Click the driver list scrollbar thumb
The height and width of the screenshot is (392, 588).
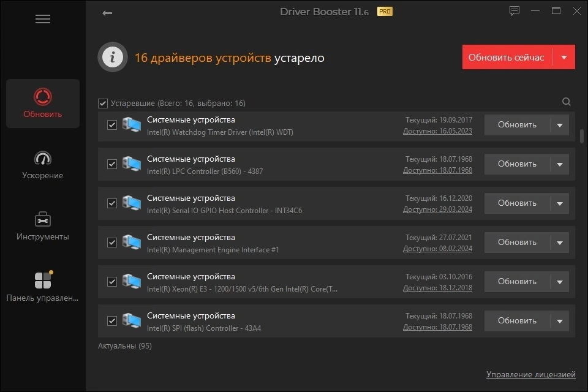point(582,136)
